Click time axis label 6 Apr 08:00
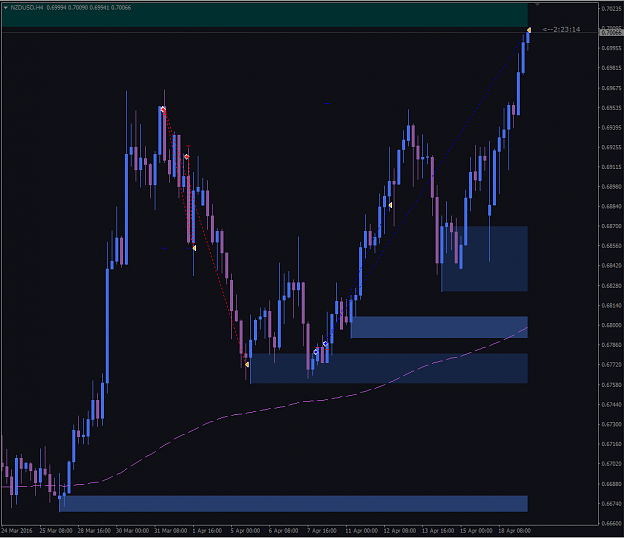This screenshot has height=538, width=625. tap(283, 531)
